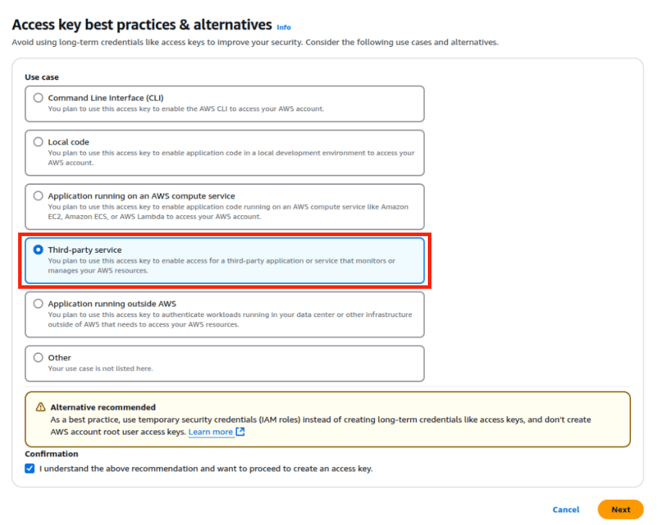The image size is (670, 525).
Task: Click the selected Third-party service radio button
Action: pyautogui.click(x=38, y=250)
